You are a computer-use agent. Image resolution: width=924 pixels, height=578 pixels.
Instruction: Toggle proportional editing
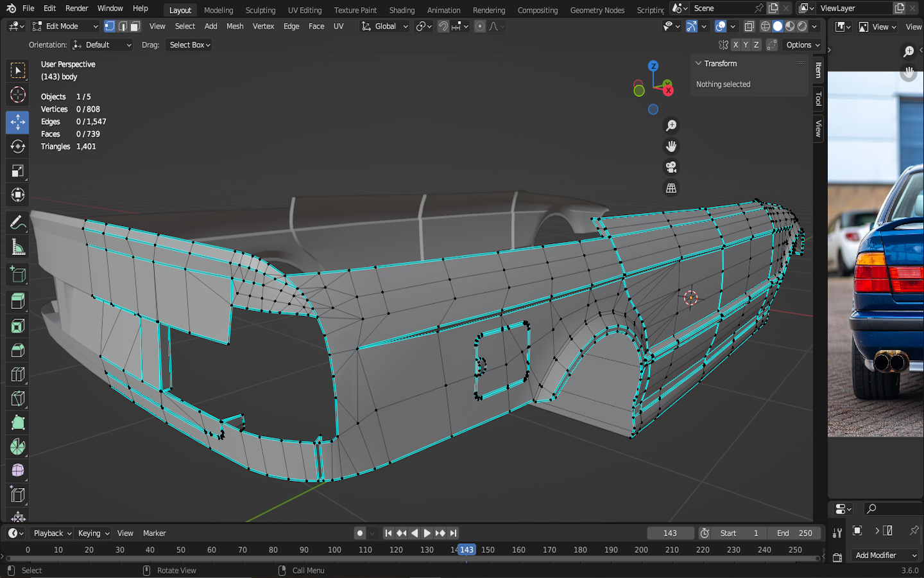pos(479,26)
